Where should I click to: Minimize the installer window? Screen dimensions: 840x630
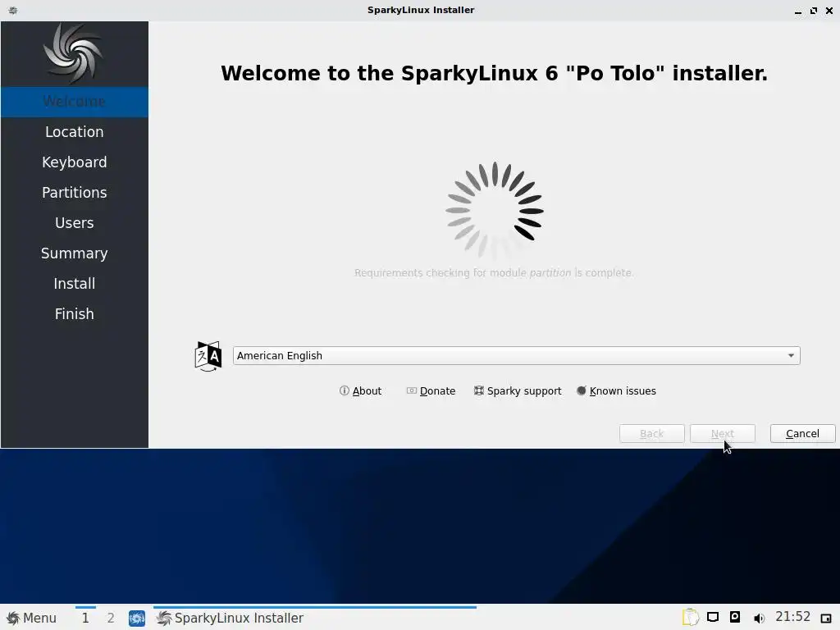pyautogui.click(x=798, y=11)
